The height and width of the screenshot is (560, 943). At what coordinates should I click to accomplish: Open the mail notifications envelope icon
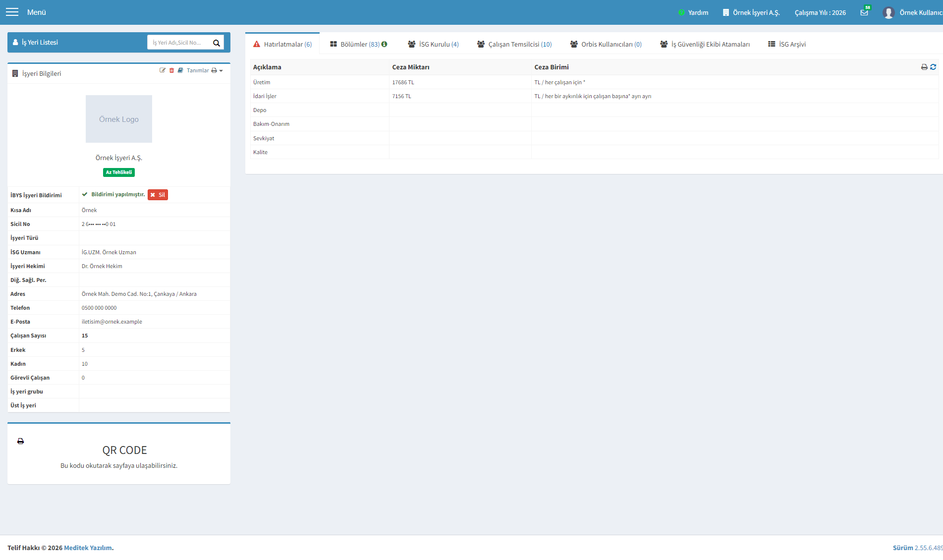(x=864, y=12)
